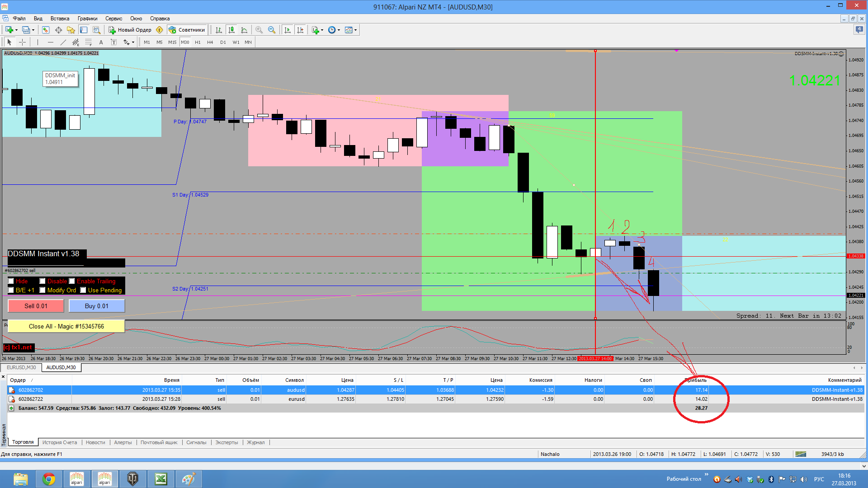
Task: Expand the indicators dropdown arrow
Action: click(322, 30)
